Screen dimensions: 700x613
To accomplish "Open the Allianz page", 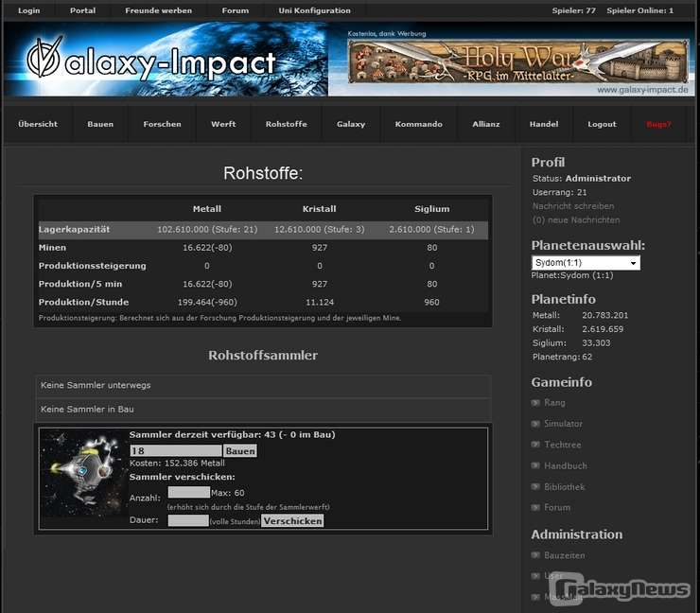I will pos(486,124).
